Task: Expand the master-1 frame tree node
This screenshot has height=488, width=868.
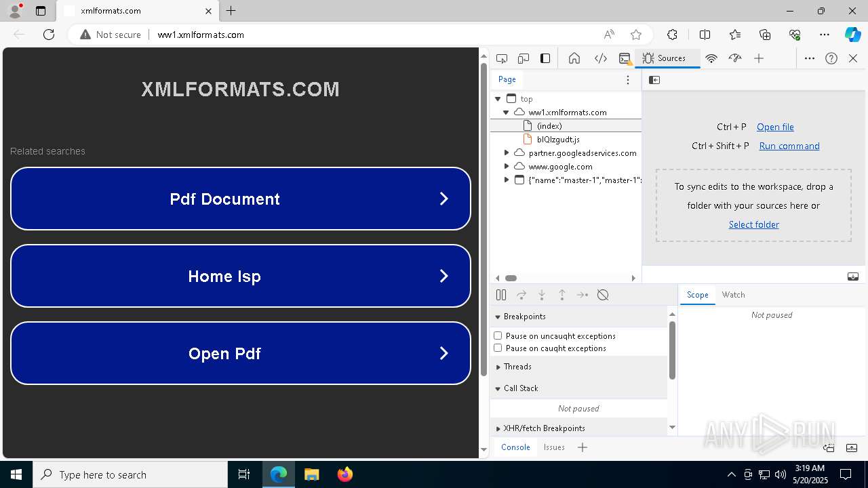Action: 507,180
